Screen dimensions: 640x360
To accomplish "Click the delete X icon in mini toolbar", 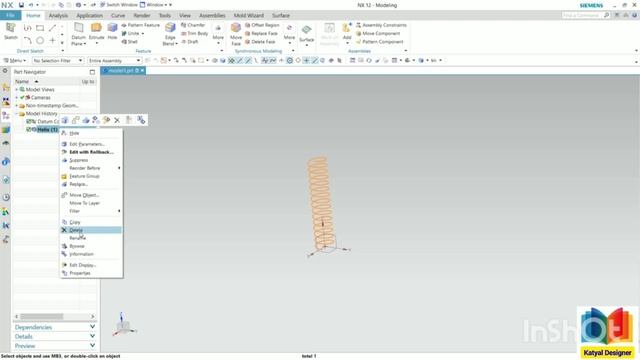I will tap(117, 120).
